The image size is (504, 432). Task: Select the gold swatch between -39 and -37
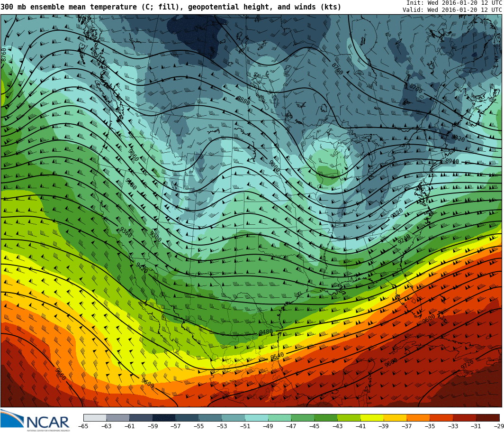click(x=395, y=418)
